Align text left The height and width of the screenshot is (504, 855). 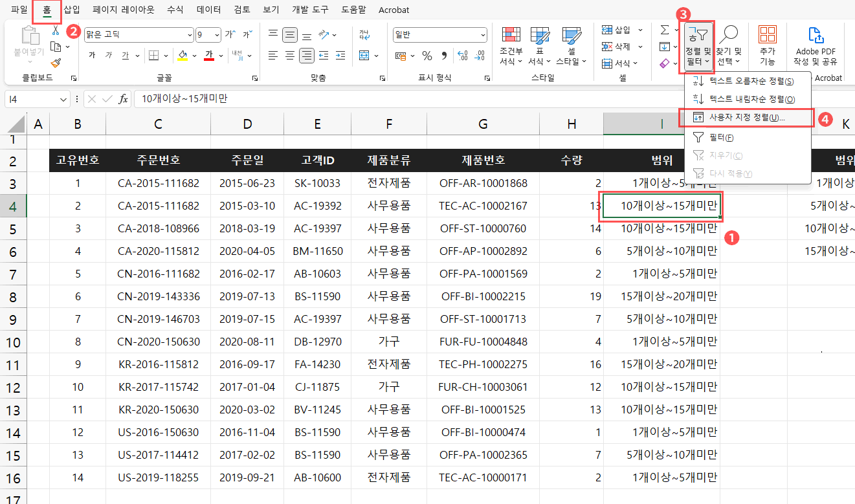(x=273, y=56)
